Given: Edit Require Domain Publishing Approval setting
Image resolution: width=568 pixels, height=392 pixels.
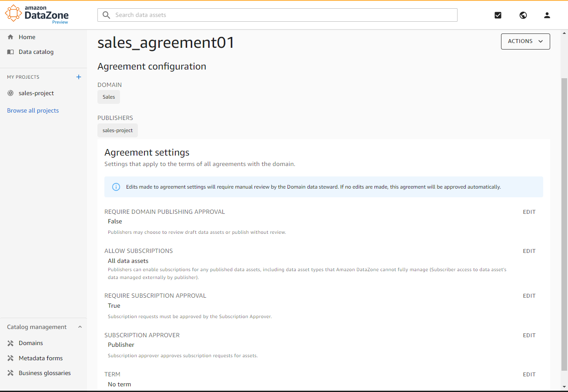Looking at the screenshot, I should [x=529, y=212].
